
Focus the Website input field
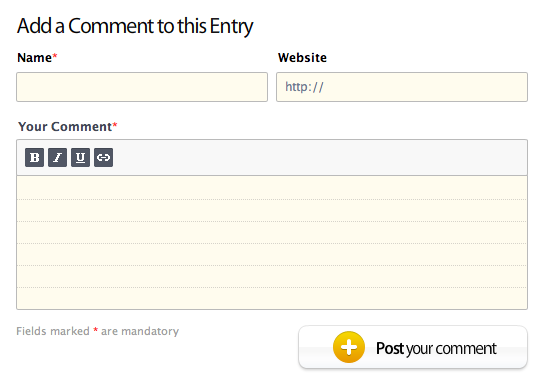[402, 87]
